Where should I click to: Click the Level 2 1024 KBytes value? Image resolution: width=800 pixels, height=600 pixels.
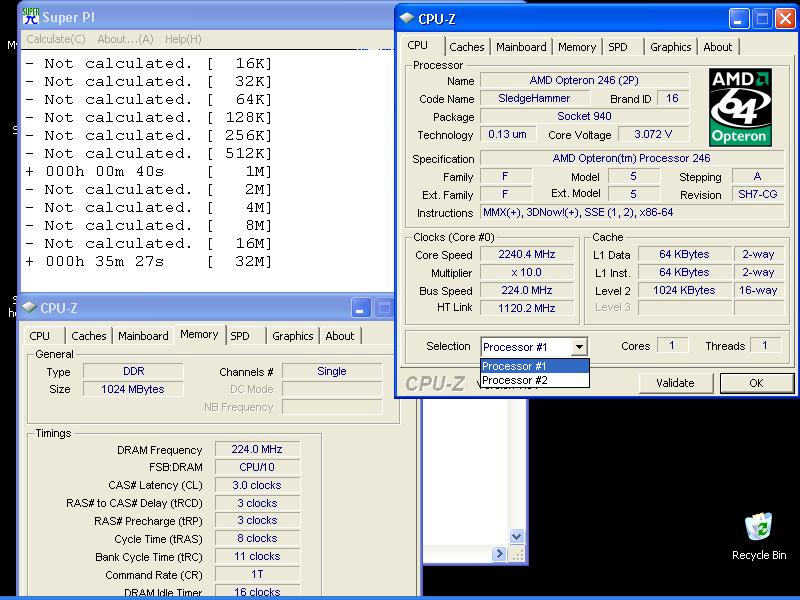(x=684, y=290)
